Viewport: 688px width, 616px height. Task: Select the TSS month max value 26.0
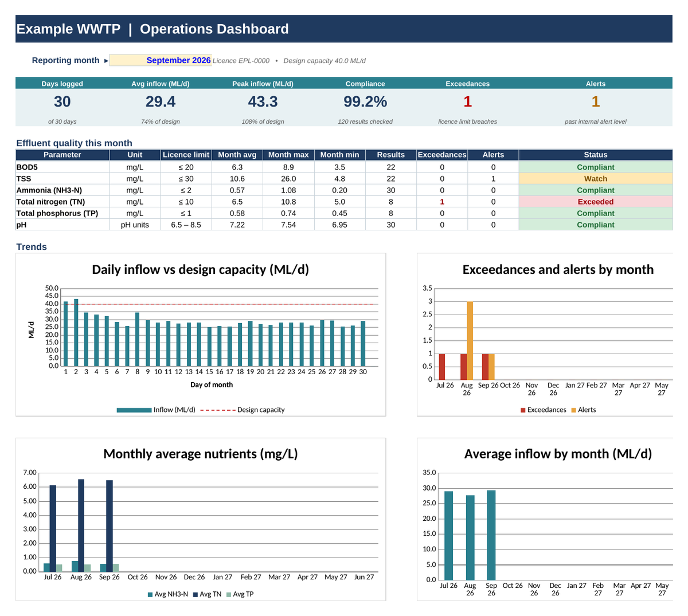coord(288,179)
